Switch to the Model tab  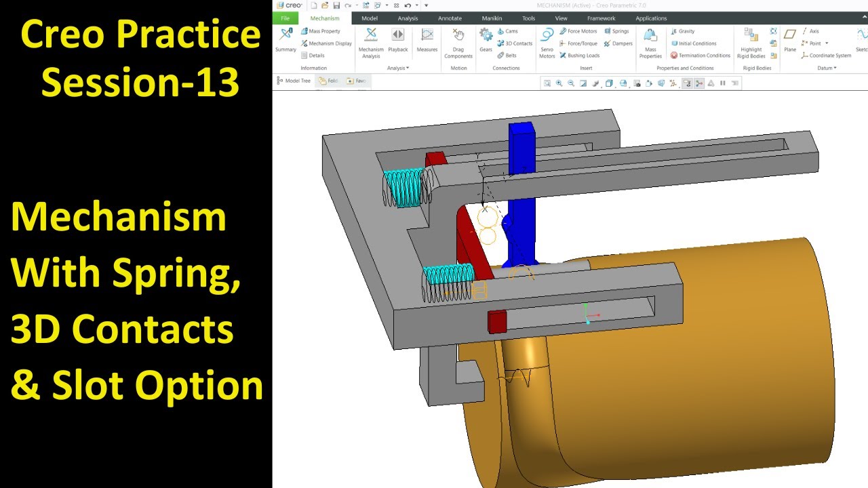(370, 18)
